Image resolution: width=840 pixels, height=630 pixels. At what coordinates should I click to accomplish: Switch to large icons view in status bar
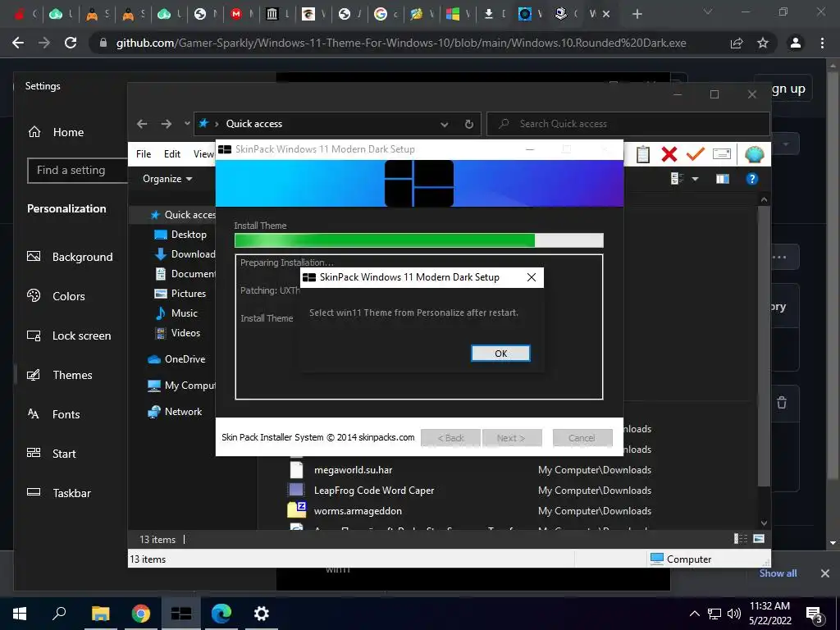[759, 539]
